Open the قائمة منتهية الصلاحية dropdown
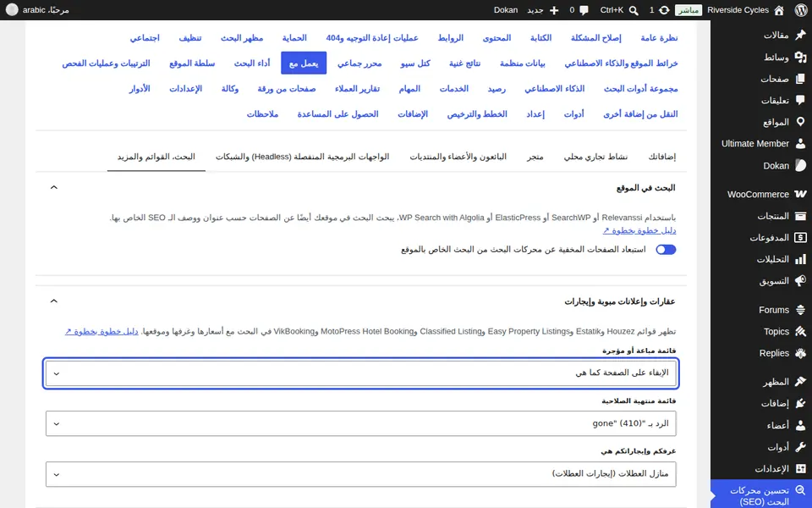The width and height of the screenshot is (812, 508). (361, 423)
